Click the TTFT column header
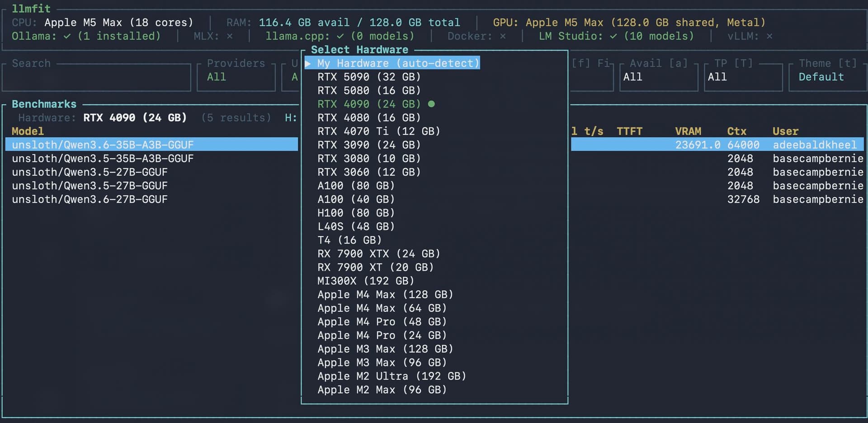The width and height of the screenshot is (868, 423). tap(629, 131)
